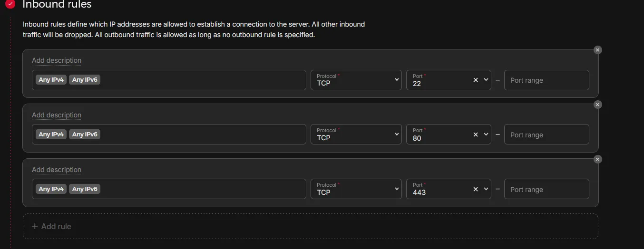
Task: Open Protocol dropdown in first rule
Action: click(x=356, y=80)
